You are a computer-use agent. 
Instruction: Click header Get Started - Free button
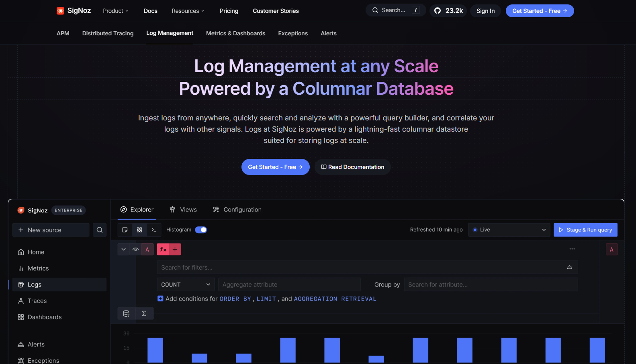coord(540,11)
